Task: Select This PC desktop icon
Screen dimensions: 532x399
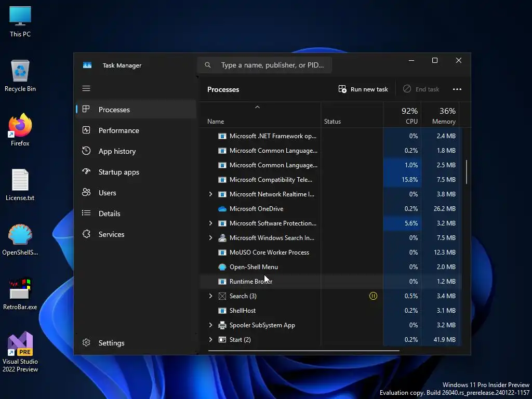Action: (20, 21)
